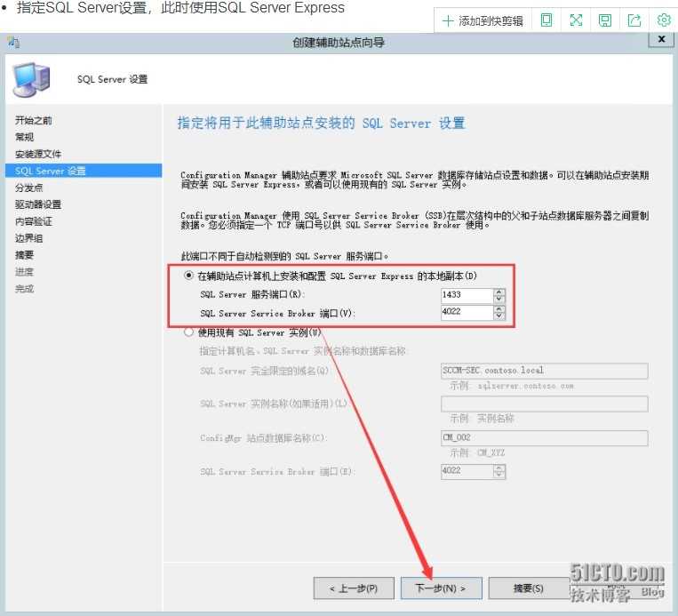Go to the 内容验证 step
678x616 pixels.
pos(33,221)
